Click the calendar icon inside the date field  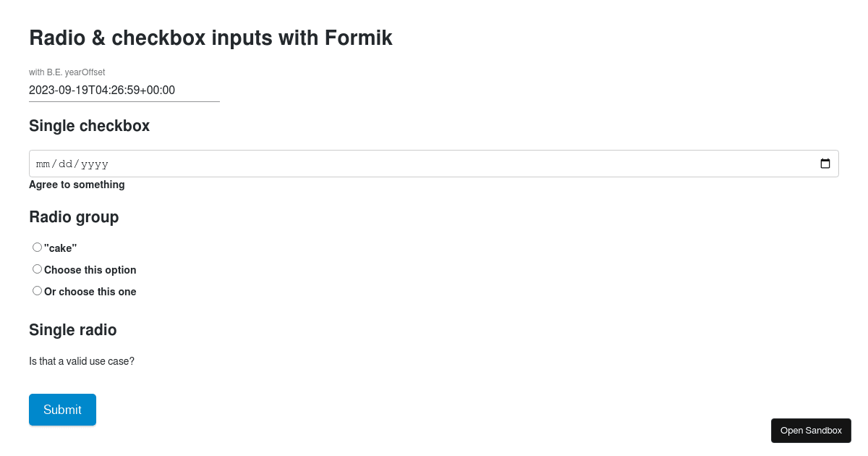(x=825, y=163)
